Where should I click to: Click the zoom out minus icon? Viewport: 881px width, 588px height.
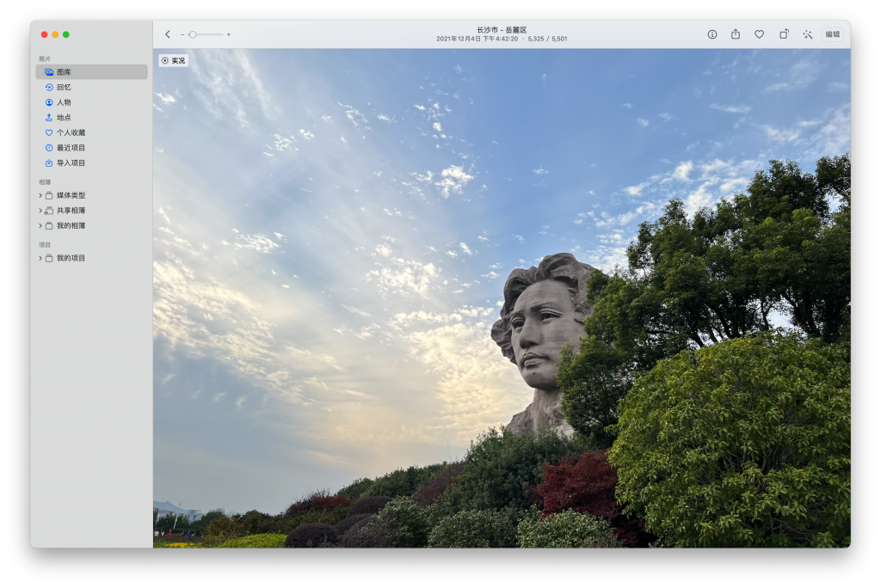point(182,35)
